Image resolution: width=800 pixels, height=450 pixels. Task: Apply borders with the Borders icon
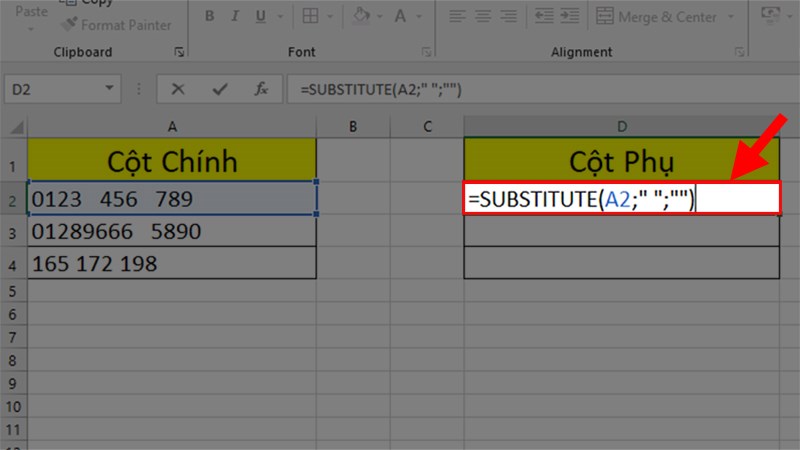coord(311,16)
